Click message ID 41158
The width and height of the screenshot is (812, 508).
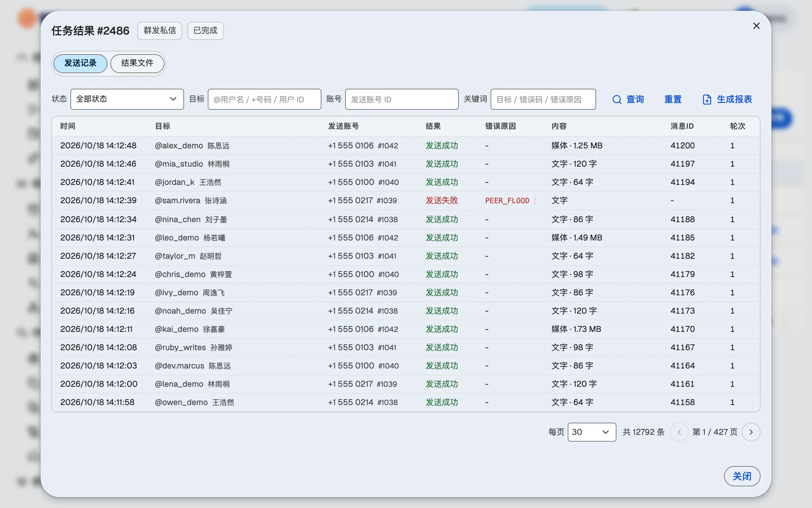[x=682, y=402]
